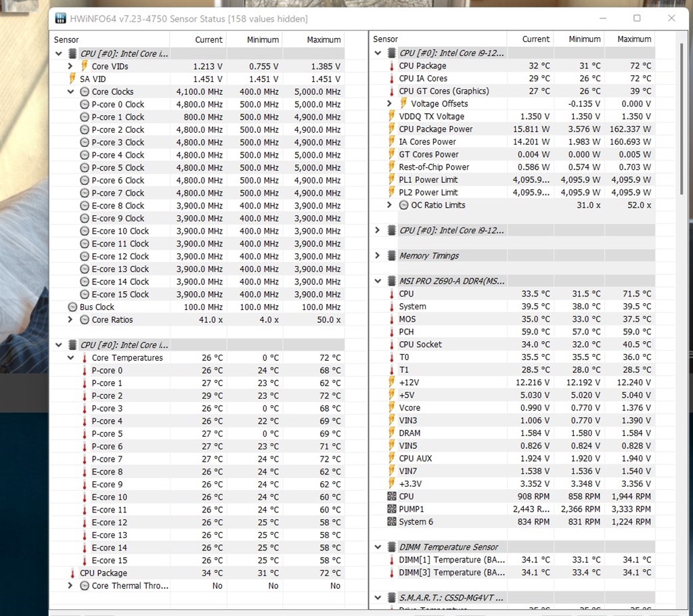This screenshot has height=616, width=693.
Task: Click lightning icon beside PL1 Power Limit
Action: [391, 179]
